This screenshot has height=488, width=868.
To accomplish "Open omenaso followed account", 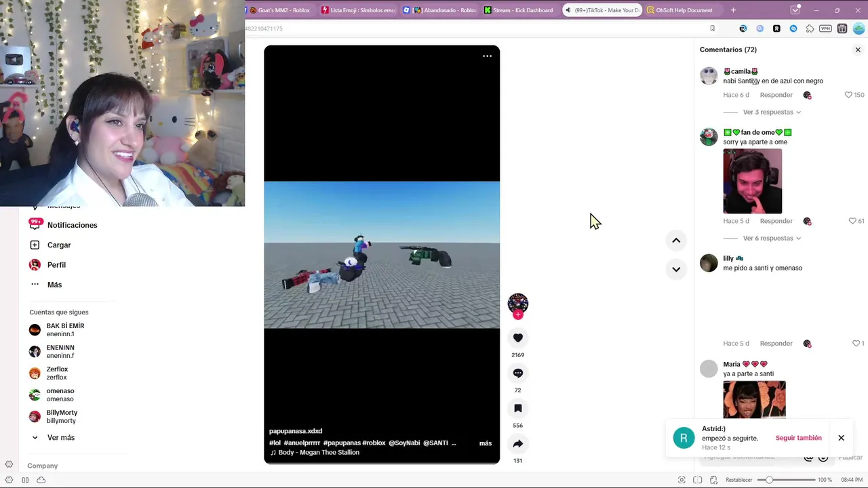I will coord(60,395).
